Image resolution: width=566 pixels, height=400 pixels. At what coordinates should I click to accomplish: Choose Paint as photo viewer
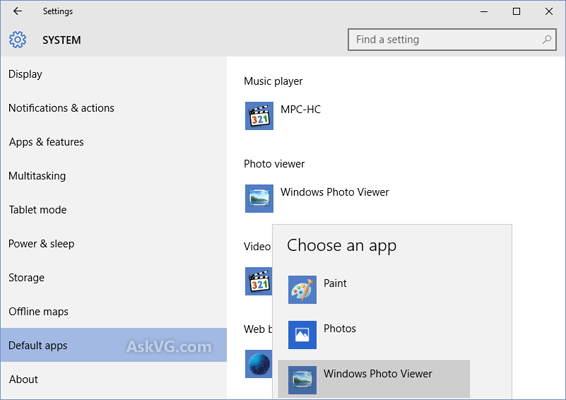[374, 290]
